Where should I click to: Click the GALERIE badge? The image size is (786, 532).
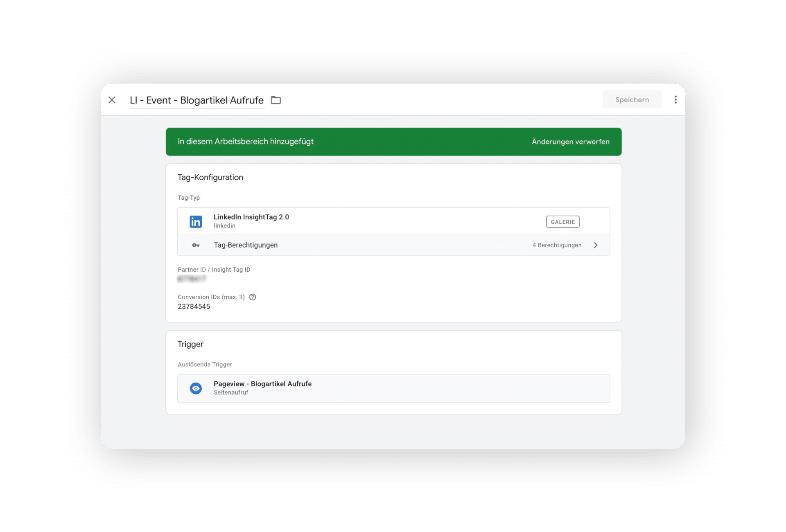562,222
